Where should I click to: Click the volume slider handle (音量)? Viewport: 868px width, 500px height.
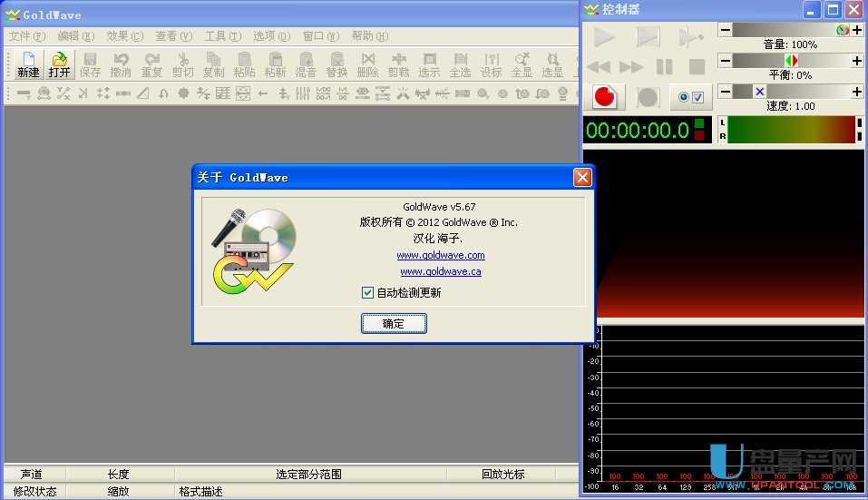(842, 30)
